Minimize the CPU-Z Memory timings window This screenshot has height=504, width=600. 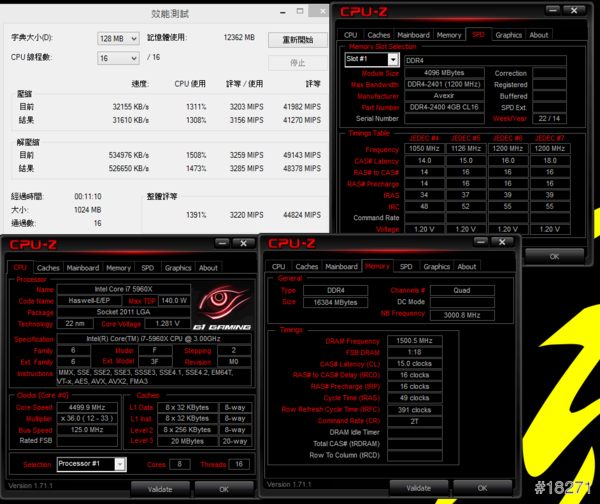(481, 242)
